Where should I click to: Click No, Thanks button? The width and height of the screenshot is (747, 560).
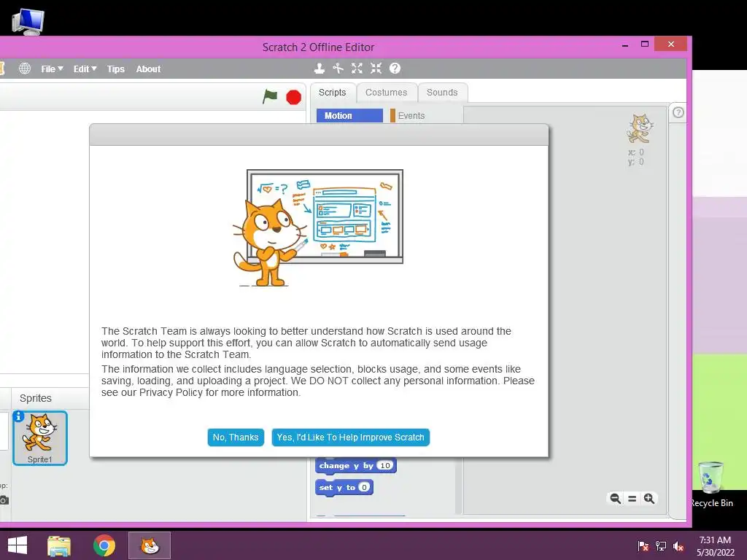[x=236, y=437]
